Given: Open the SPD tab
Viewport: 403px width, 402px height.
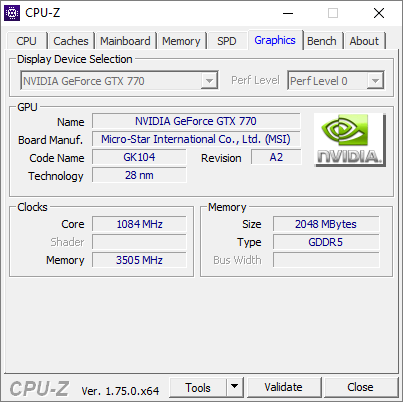Looking at the screenshot, I should (x=227, y=41).
